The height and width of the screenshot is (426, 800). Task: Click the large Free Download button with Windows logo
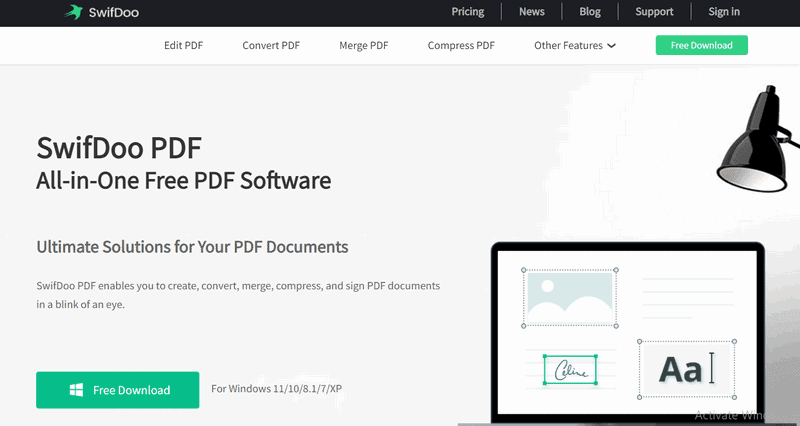tap(117, 390)
